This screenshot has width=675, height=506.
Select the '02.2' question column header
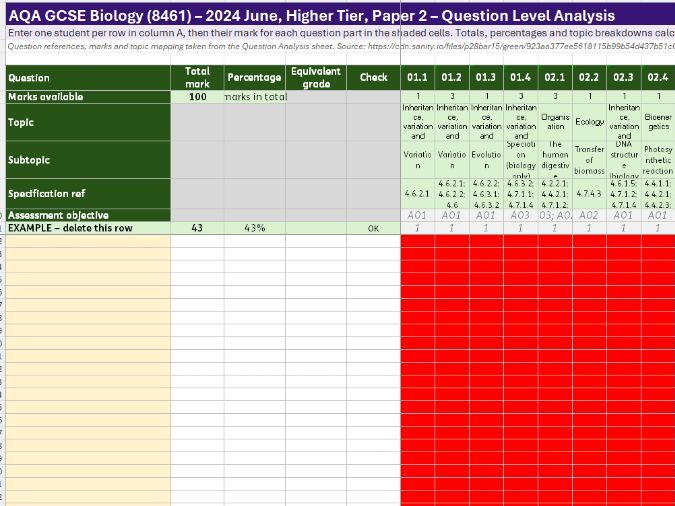[x=589, y=78]
